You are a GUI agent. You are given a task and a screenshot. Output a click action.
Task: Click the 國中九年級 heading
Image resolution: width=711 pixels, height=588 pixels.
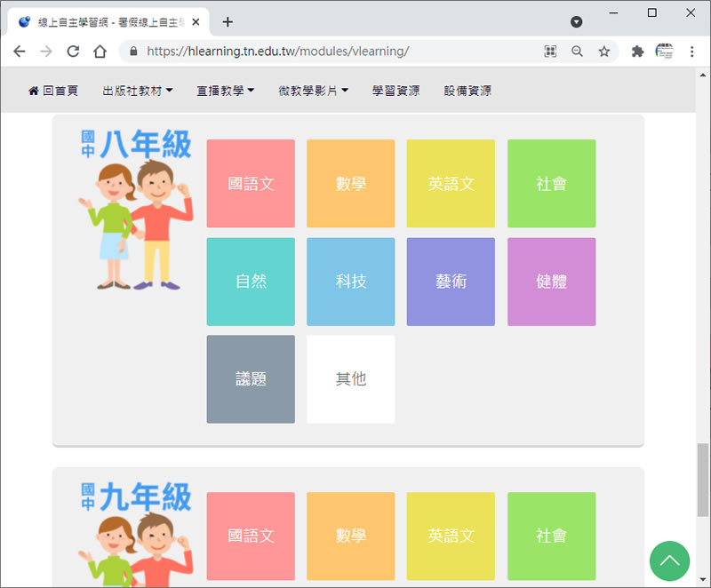click(136, 497)
